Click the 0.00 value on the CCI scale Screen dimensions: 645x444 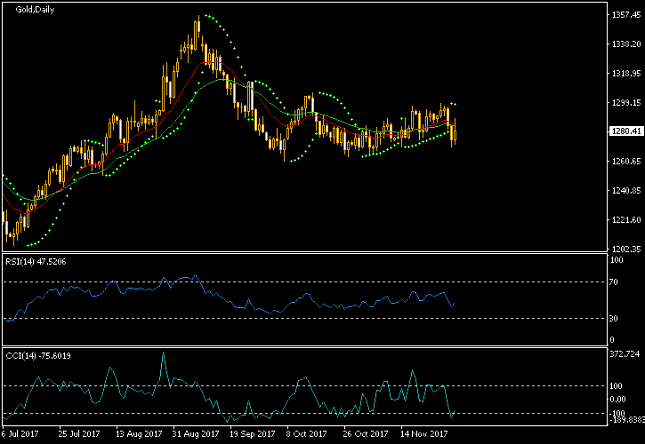618,399
